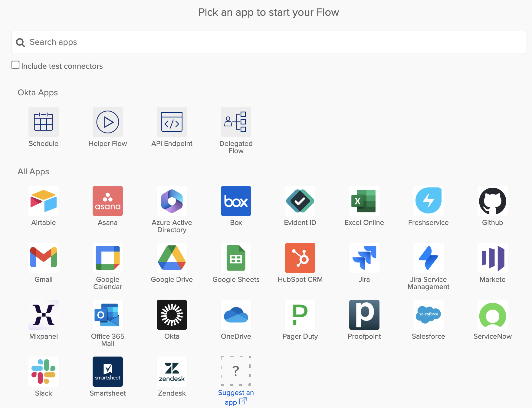The image size is (532, 408).
Task: Select the Slack app icon
Action: pyautogui.click(x=43, y=372)
